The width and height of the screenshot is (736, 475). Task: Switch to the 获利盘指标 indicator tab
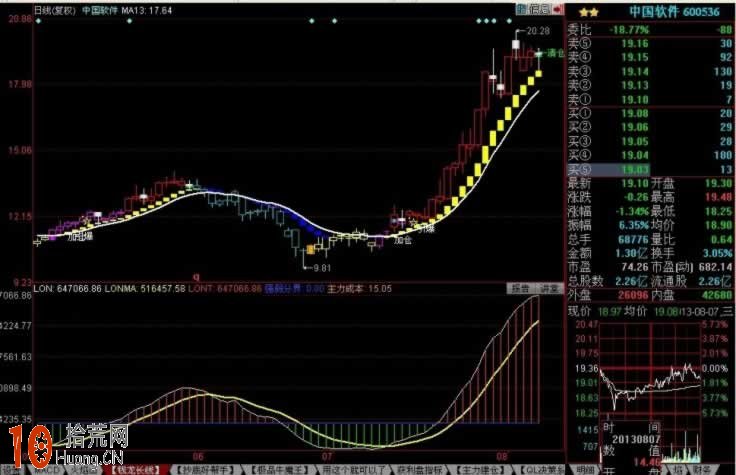(x=419, y=470)
